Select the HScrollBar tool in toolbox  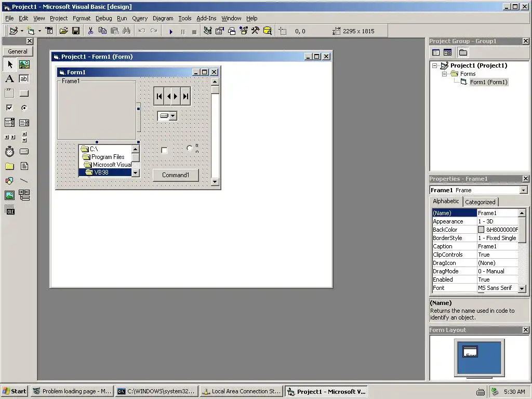tap(9, 137)
